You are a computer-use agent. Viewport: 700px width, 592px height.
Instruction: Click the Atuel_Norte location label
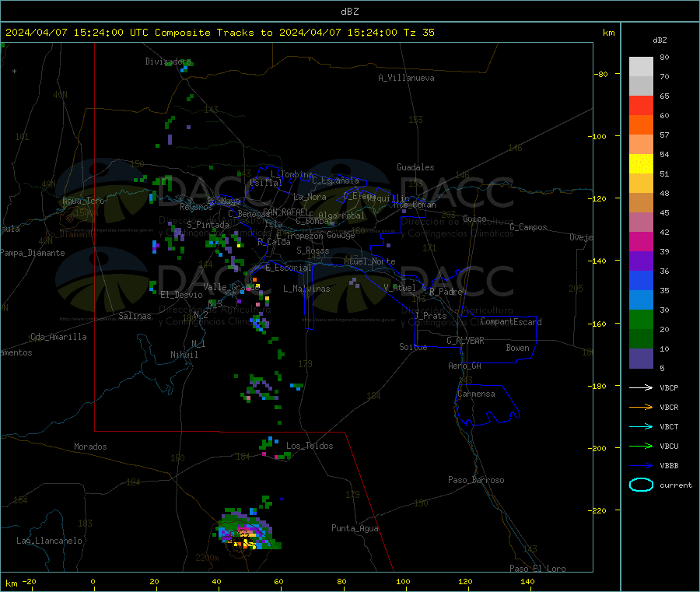(x=369, y=261)
